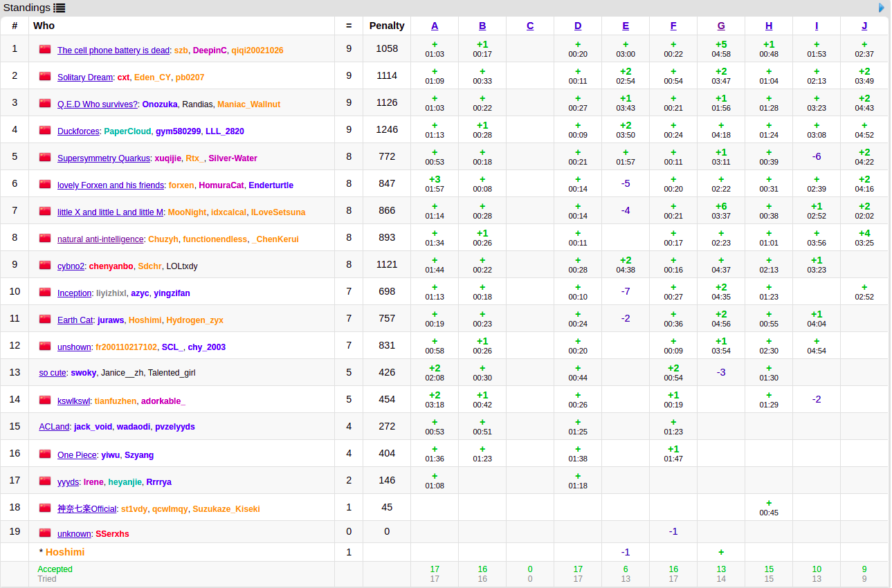Open problem E from the header
892x588 pixels.
click(626, 26)
